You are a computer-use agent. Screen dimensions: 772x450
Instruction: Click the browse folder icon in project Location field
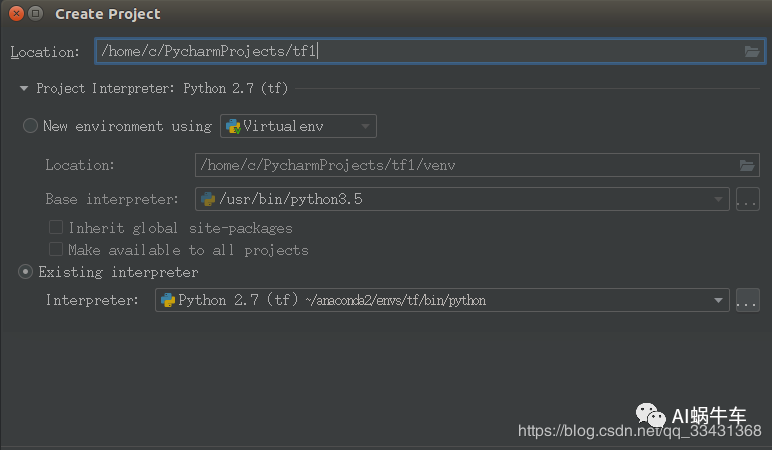click(x=751, y=51)
